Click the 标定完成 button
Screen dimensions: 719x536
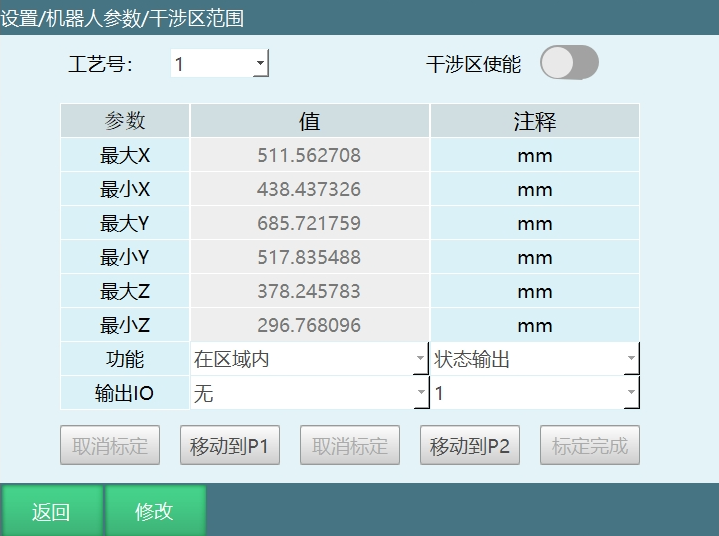pyautogui.click(x=590, y=445)
